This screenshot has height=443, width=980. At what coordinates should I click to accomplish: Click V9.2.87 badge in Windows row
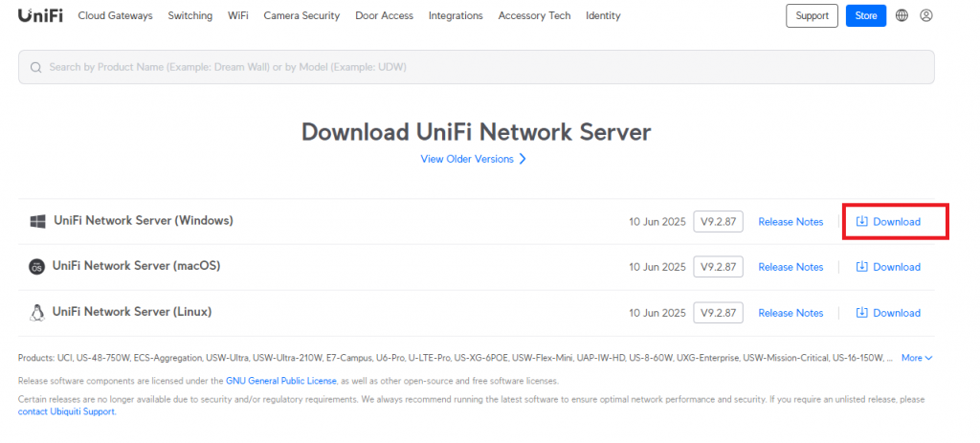(718, 222)
